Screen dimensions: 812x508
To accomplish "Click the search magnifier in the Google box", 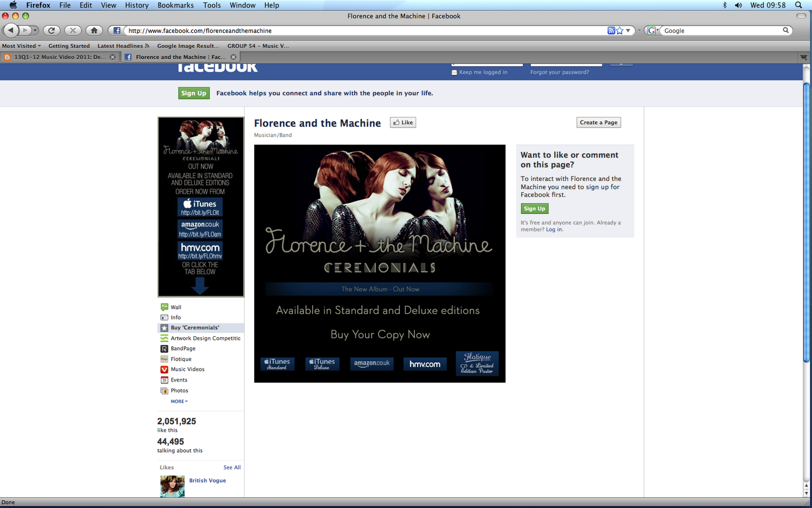I will pos(786,30).
